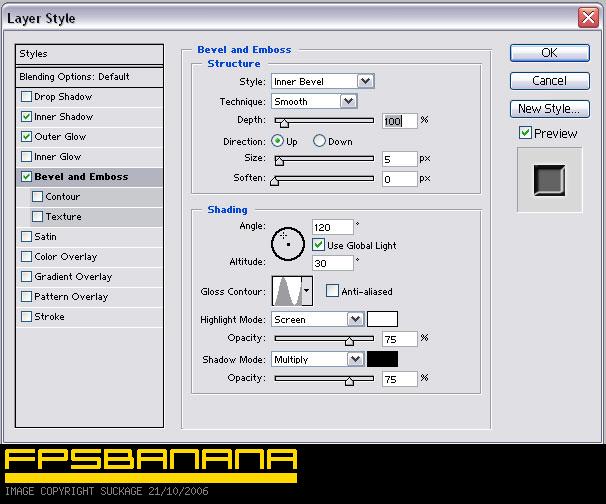Click the Angle light direction dial
606x504 pixels.
(288, 244)
